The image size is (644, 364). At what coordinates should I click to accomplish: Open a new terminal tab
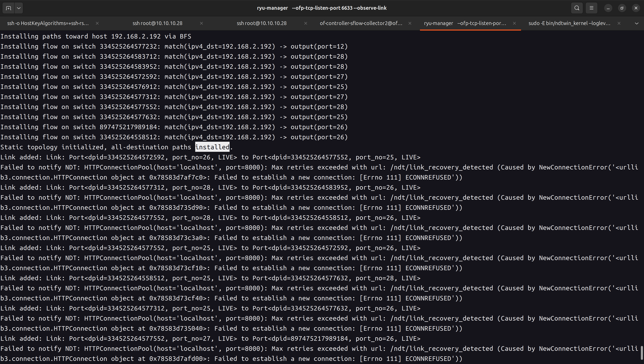point(8,8)
